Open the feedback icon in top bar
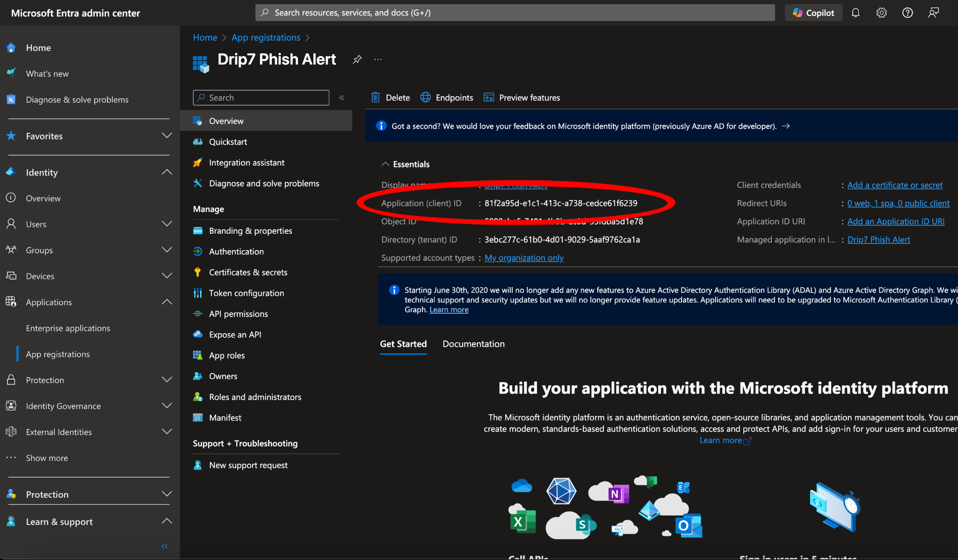958x560 pixels. pyautogui.click(x=934, y=13)
